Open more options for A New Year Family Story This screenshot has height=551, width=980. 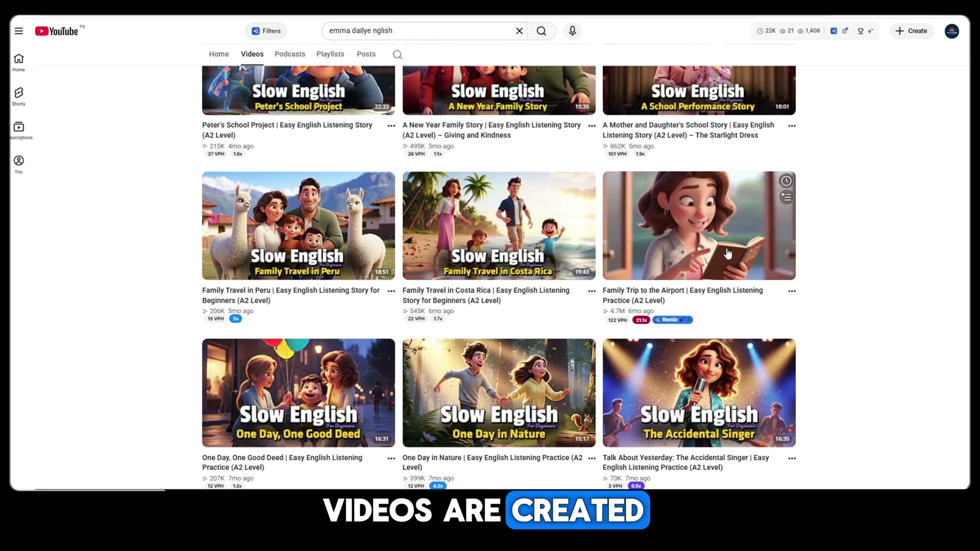click(592, 126)
